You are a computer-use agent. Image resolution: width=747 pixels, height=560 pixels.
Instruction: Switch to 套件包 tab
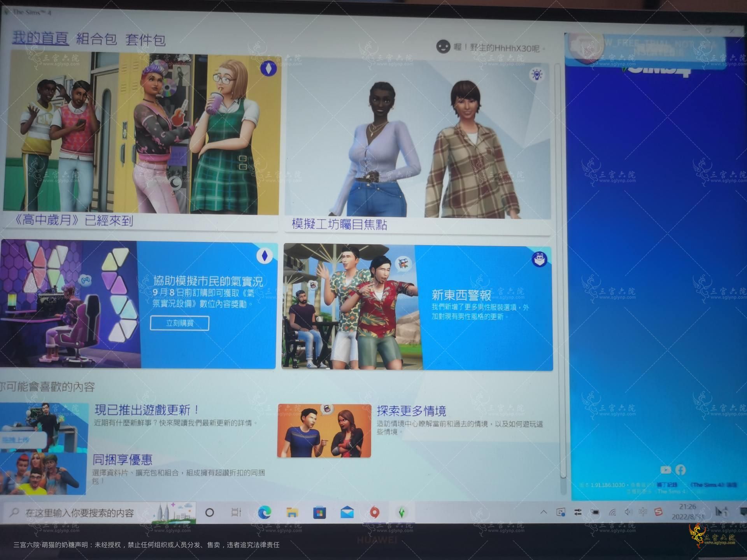[146, 40]
